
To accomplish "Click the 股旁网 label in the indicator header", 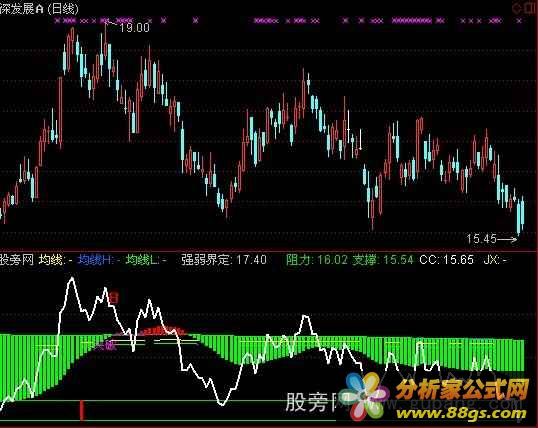I will (17, 259).
